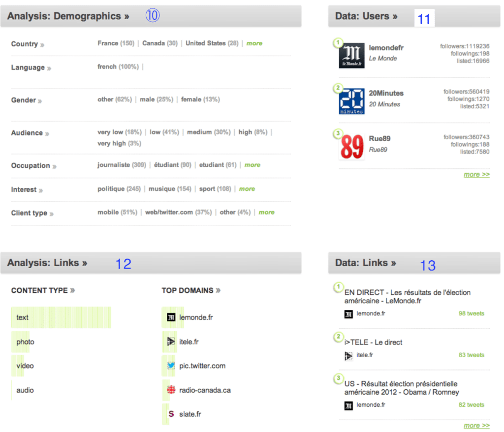Image resolution: width=504 pixels, height=432 pixels.
Task: Expand the CONTENT TYPE section
Action: point(43,291)
